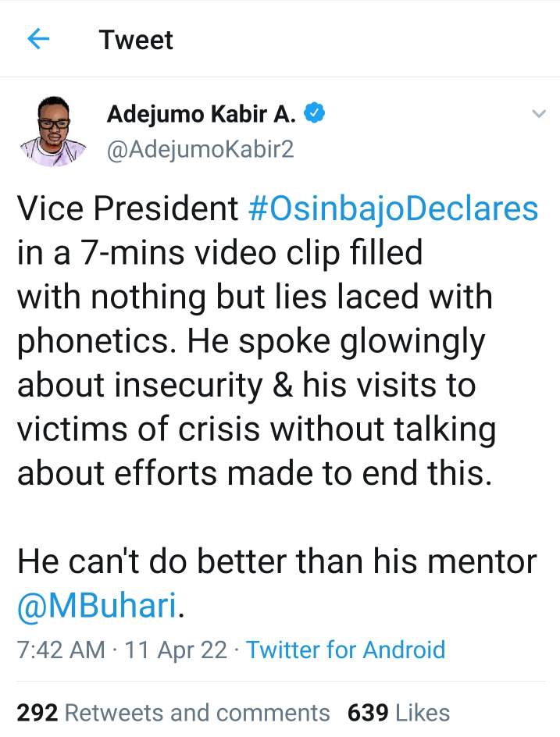Click the @AdejumoKabir2 handle

pos(200,148)
